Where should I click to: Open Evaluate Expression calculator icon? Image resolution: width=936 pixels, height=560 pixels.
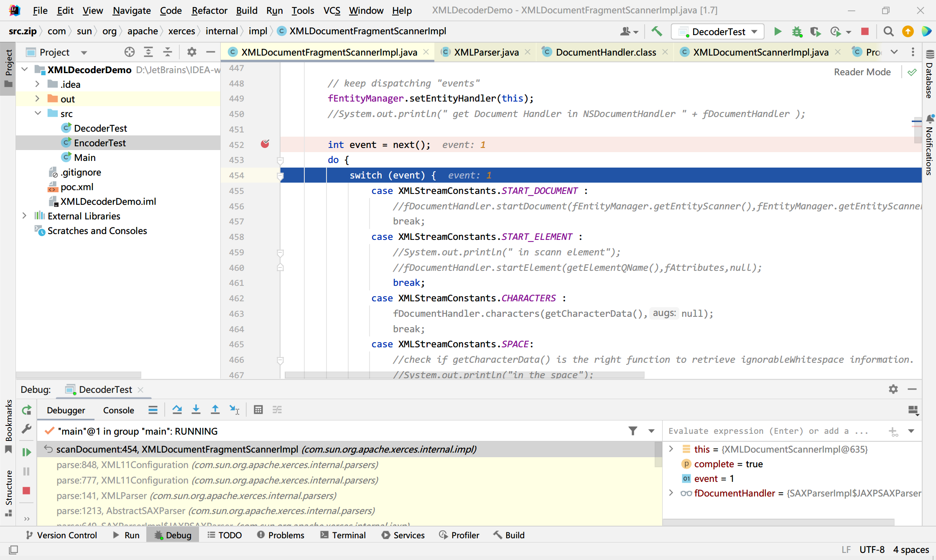[x=258, y=410]
